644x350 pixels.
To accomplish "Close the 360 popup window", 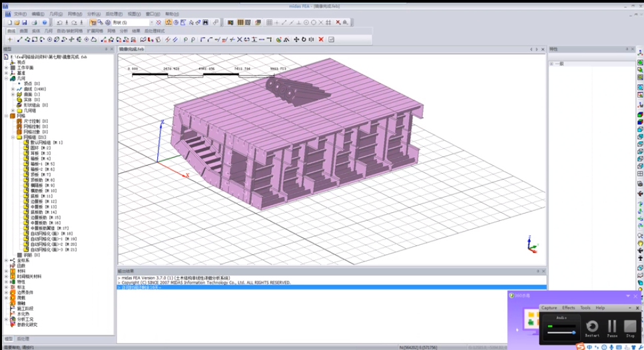I will point(636,295).
